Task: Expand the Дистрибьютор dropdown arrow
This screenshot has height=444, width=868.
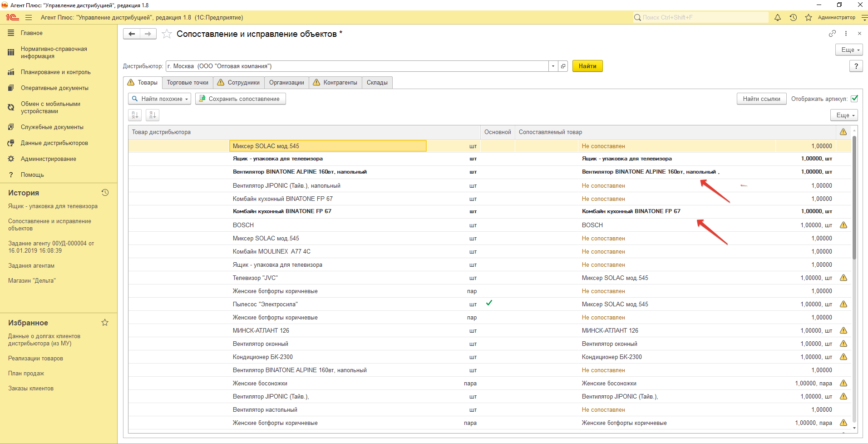Action: pos(553,66)
